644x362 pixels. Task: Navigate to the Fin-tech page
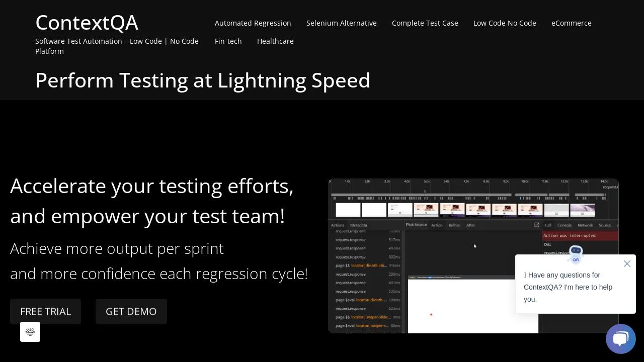point(228,41)
